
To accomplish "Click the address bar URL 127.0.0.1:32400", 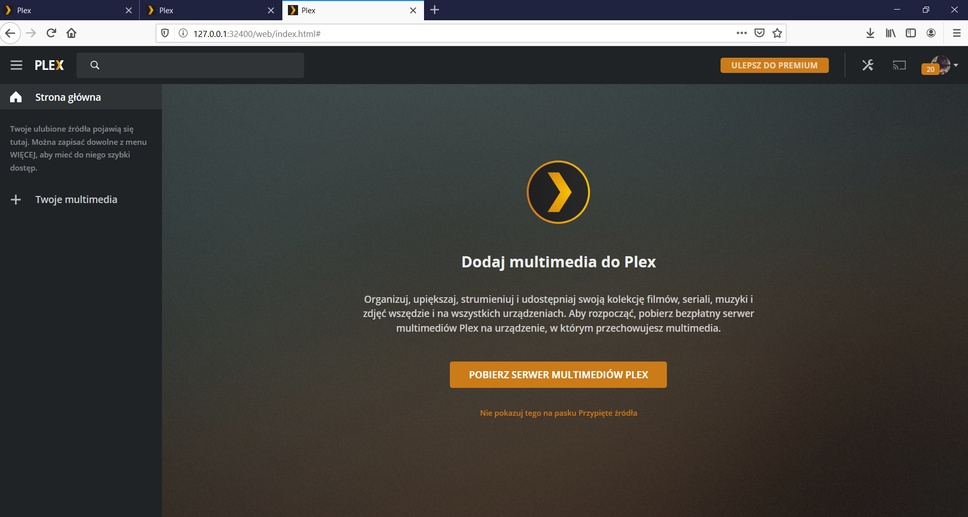I will tap(257, 33).
